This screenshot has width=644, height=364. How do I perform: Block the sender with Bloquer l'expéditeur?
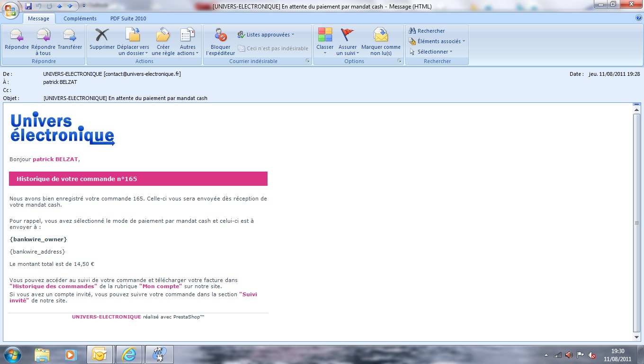point(221,42)
